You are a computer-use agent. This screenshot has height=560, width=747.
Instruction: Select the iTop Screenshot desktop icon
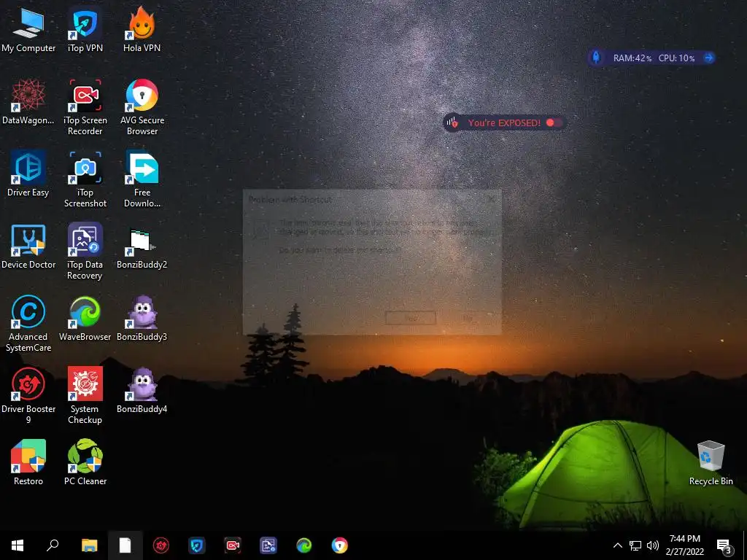(x=85, y=180)
